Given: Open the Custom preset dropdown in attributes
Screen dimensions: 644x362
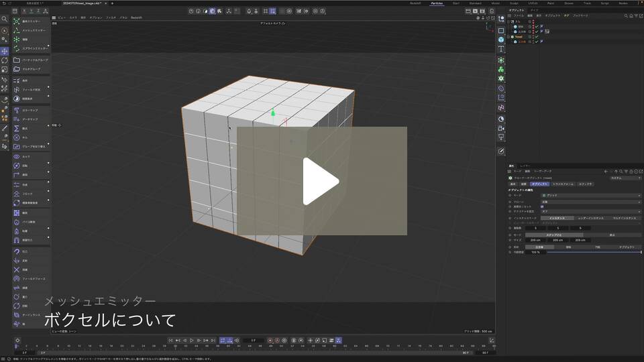Looking at the screenshot, I should click(x=625, y=178).
